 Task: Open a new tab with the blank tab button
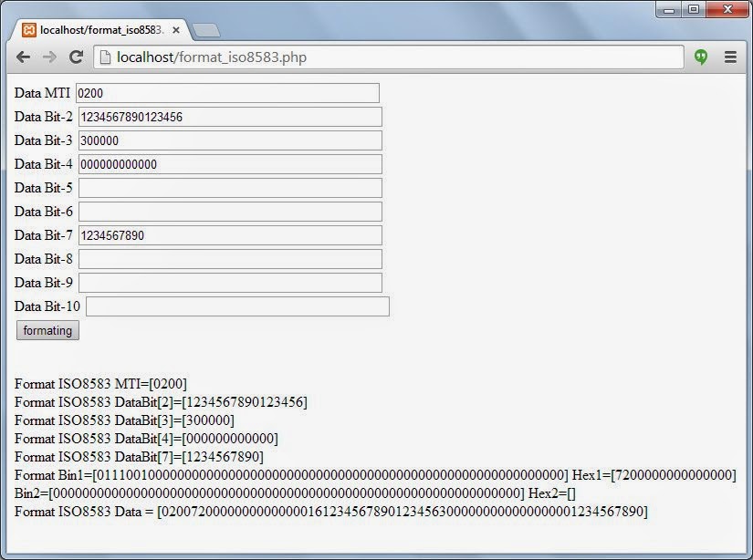click(x=205, y=30)
